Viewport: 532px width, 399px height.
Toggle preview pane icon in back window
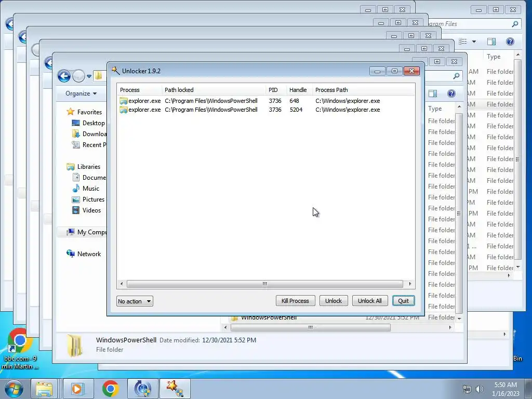491,42
